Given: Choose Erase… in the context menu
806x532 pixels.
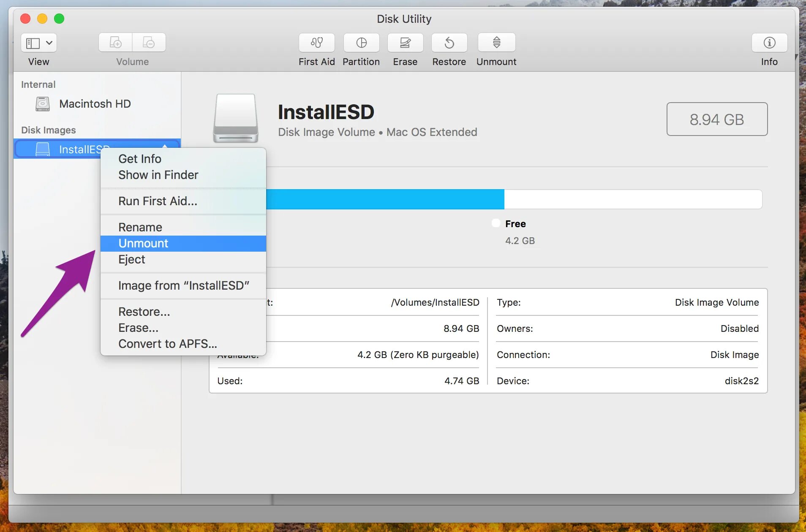Looking at the screenshot, I should tap(183, 328).
